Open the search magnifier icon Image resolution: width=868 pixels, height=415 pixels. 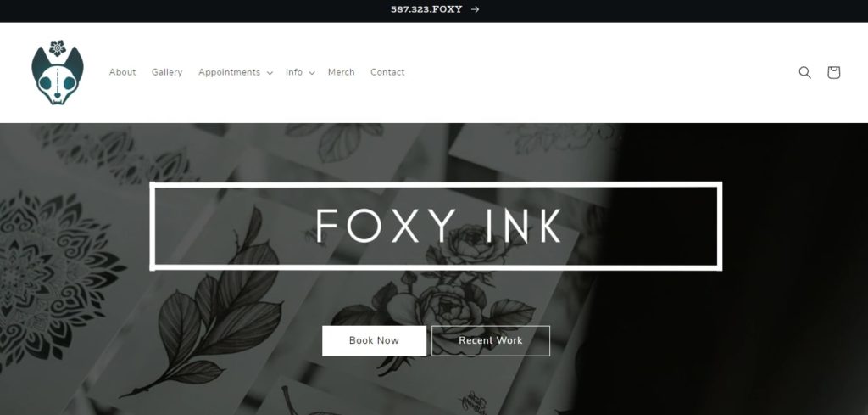pos(805,73)
